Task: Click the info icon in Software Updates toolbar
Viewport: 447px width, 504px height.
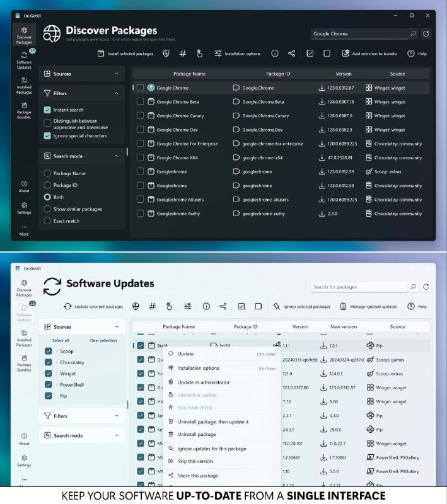Action: click(206, 306)
